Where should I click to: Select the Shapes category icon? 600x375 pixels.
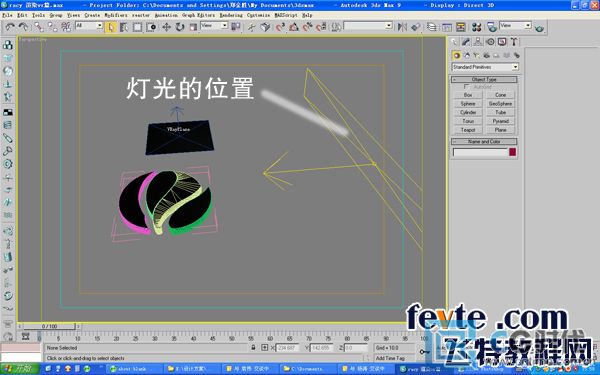point(466,55)
